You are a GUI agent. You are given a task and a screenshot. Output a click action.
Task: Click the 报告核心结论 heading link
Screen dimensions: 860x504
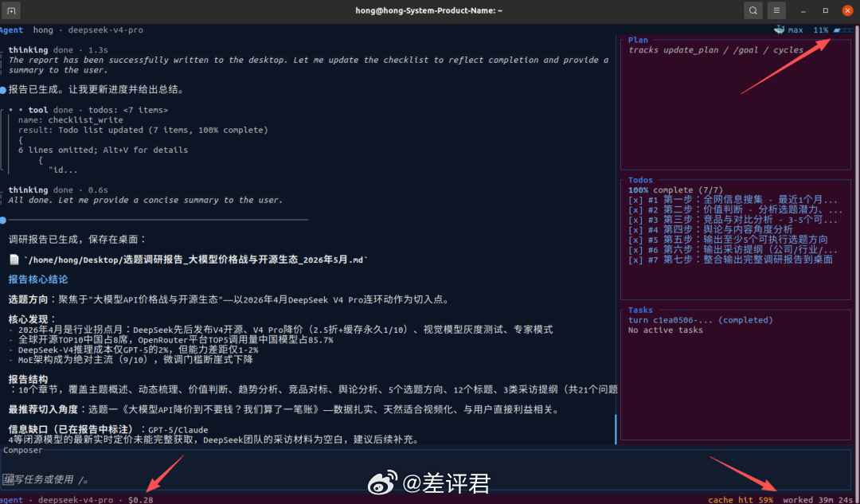pos(38,279)
